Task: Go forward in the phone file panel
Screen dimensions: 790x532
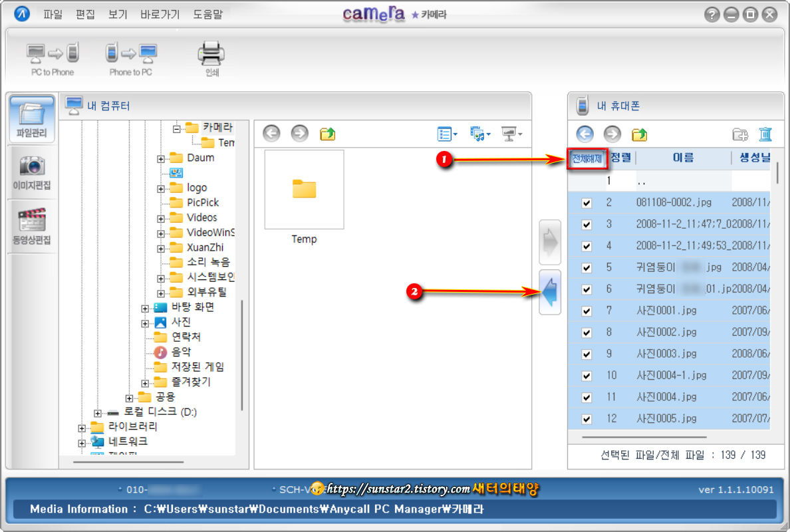Action: coord(612,134)
